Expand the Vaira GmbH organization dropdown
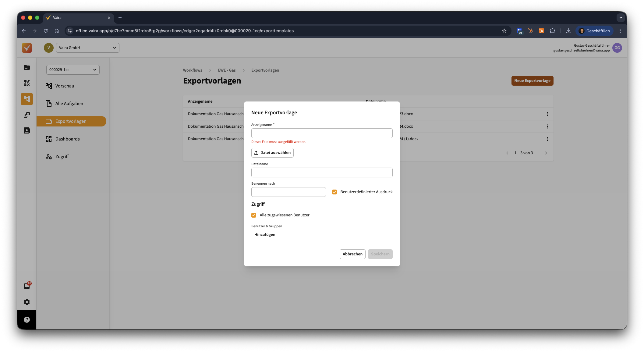Viewport: 644px width, 352px height. pyautogui.click(x=88, y=48)
